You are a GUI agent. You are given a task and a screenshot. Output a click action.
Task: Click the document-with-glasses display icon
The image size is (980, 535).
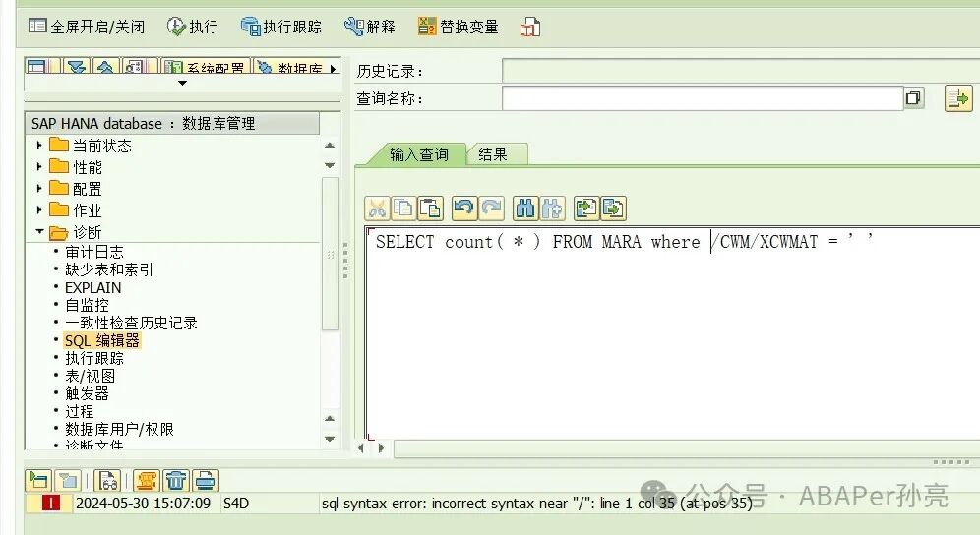point(109,481)
